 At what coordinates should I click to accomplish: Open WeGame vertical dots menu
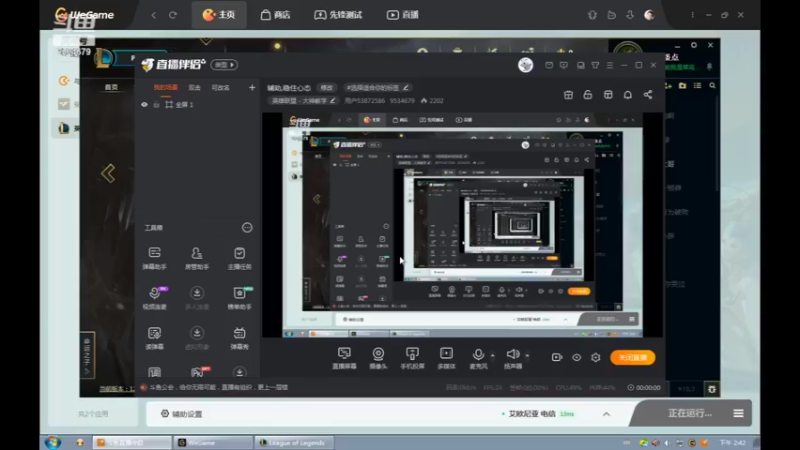692,15
